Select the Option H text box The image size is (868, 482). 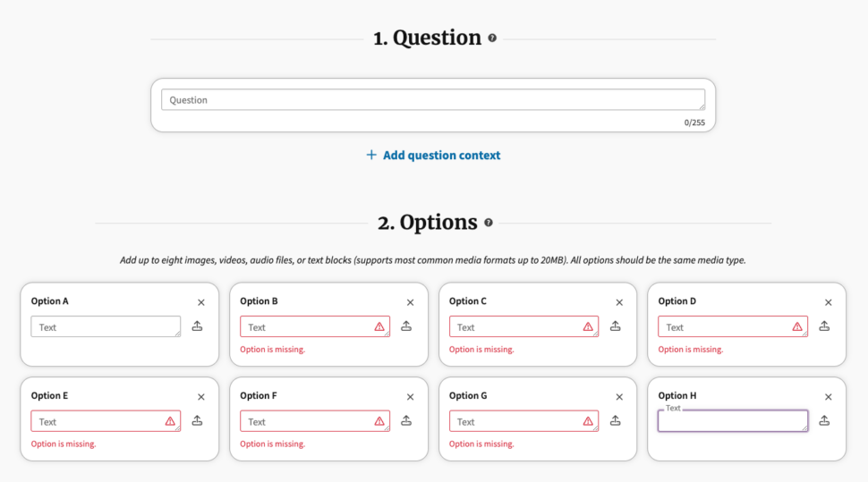pyautogui.click(x=732, y=422)
